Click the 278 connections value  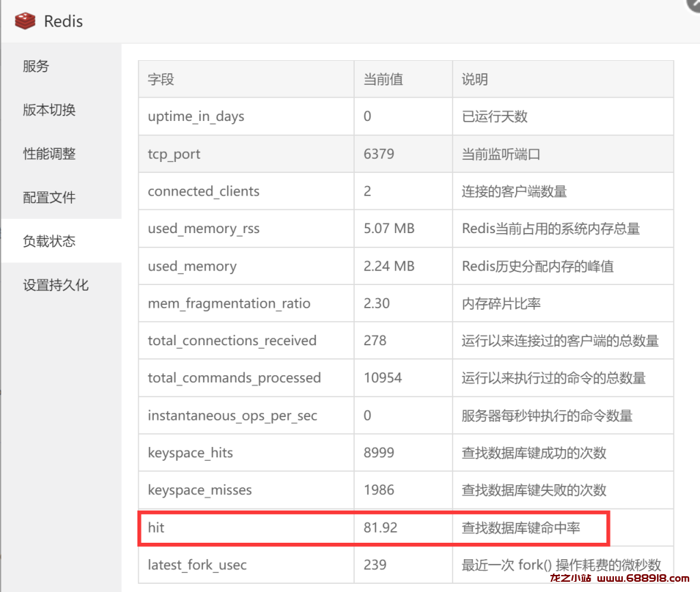(x=375, y=340)
